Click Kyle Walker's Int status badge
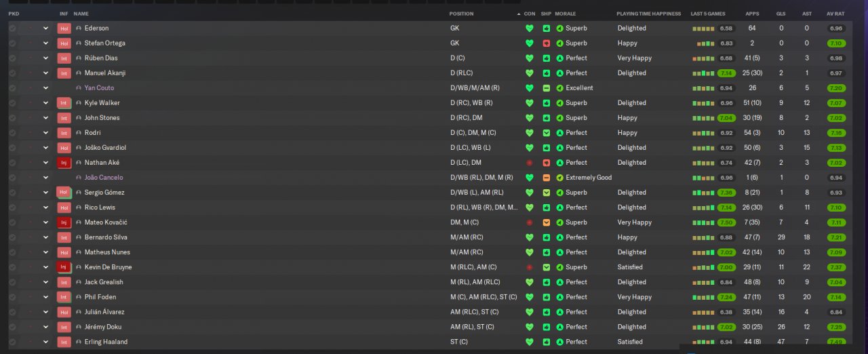This screenshot has width=868, height=354. point(64,103)
